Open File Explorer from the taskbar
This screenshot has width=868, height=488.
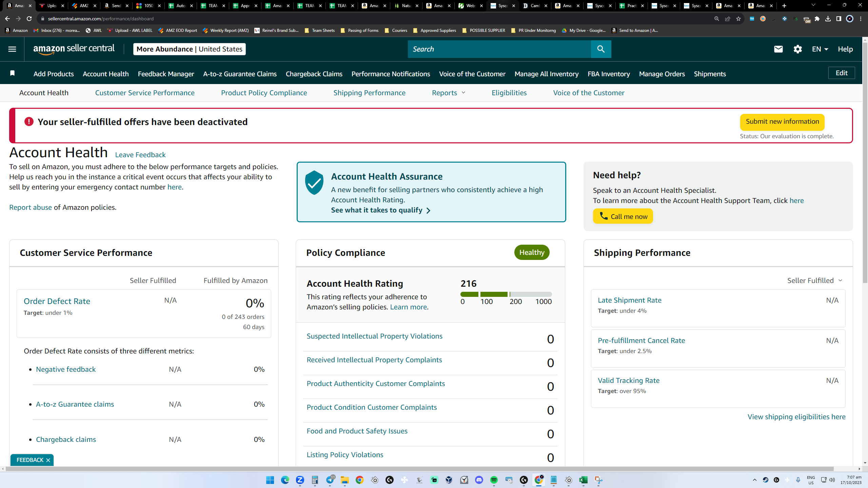345,480
